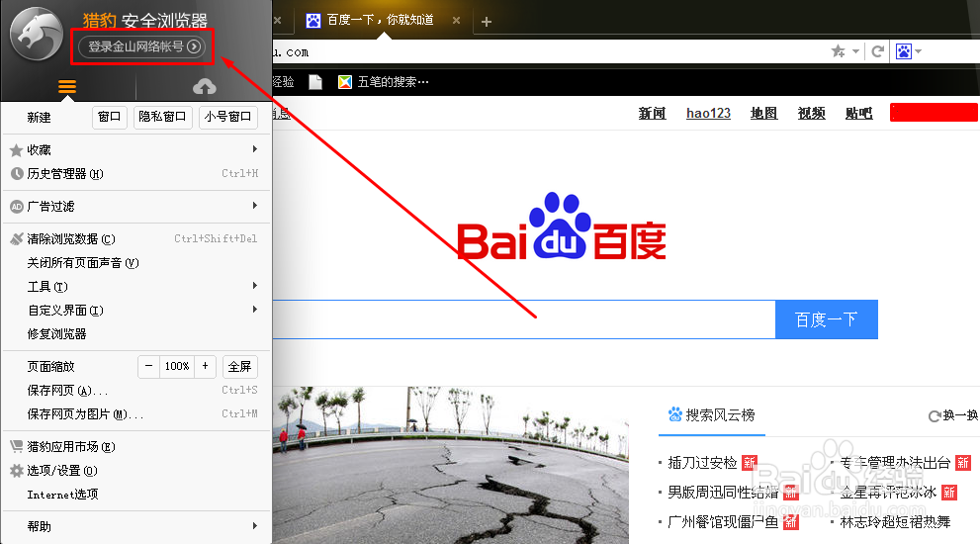
Task: Select 关闭所有页面声音 menu item
Action: [x=136, y=263]
